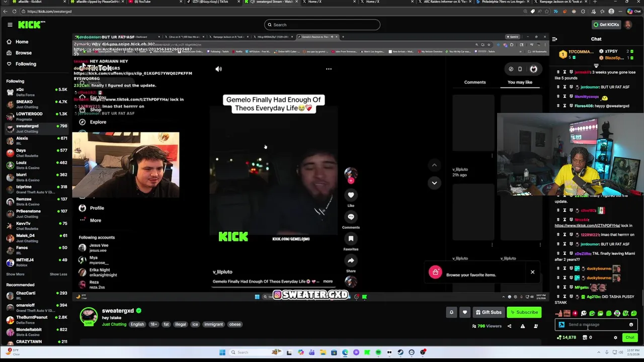Click the browser back arrow
This screenshot has height=362, width=644.
5,11
